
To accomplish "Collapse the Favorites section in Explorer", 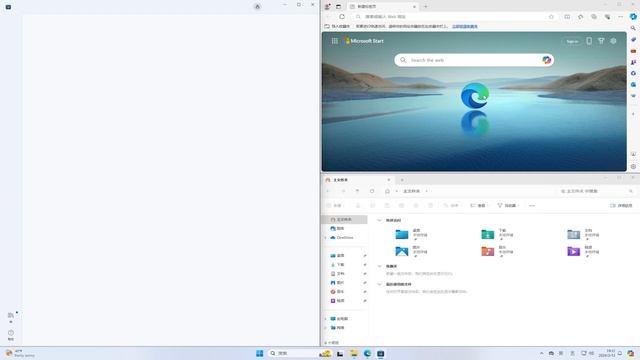I will point(379,266).
